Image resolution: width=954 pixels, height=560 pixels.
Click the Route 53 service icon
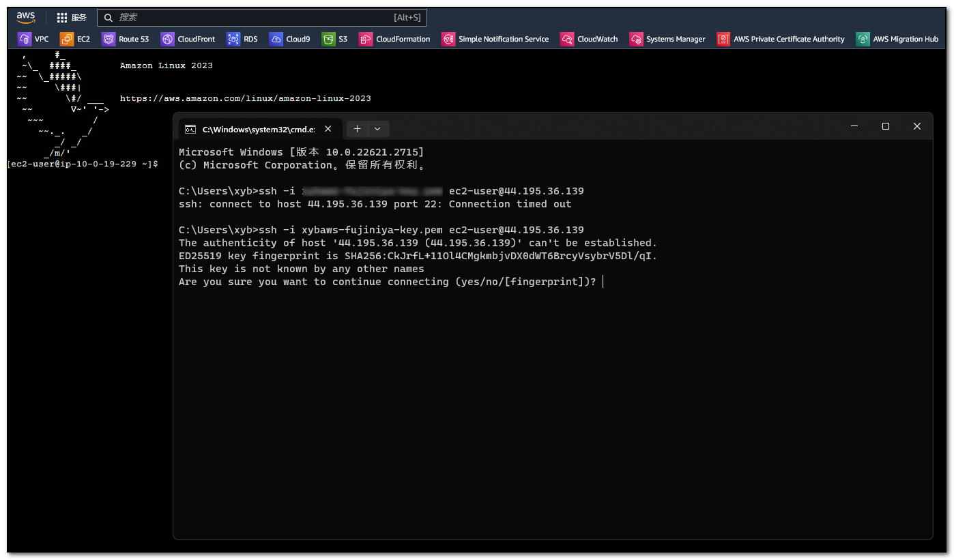(x=109, y=40)
